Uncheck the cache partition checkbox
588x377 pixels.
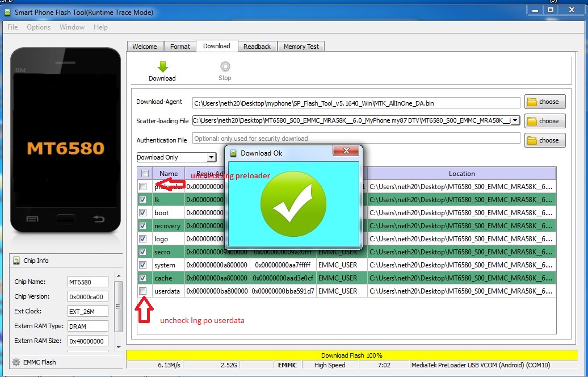143,278
